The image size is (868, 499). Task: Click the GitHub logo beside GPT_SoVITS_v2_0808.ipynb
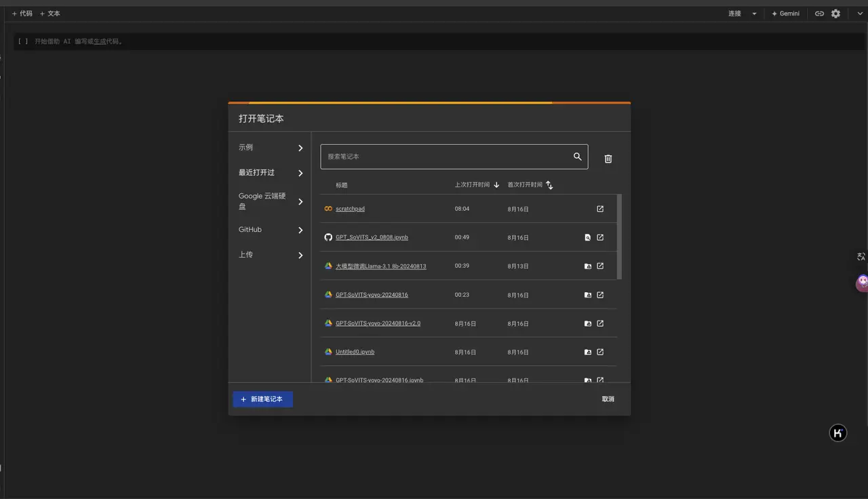(328, 237)
